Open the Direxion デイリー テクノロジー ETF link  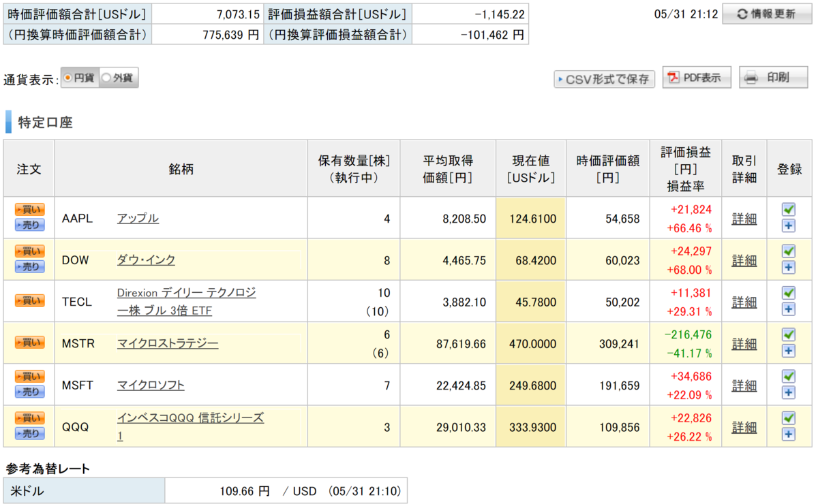tap(186, 302)
